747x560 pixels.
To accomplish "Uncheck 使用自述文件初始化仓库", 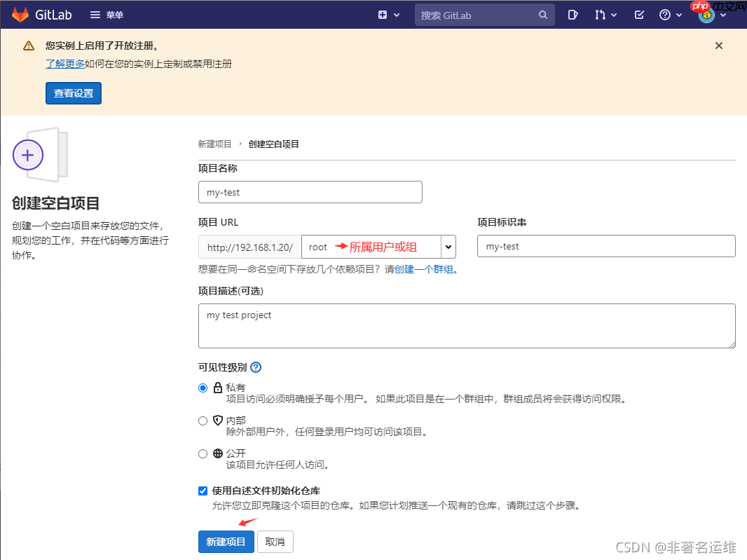I will pyautogui.click(x=203, y=491).
